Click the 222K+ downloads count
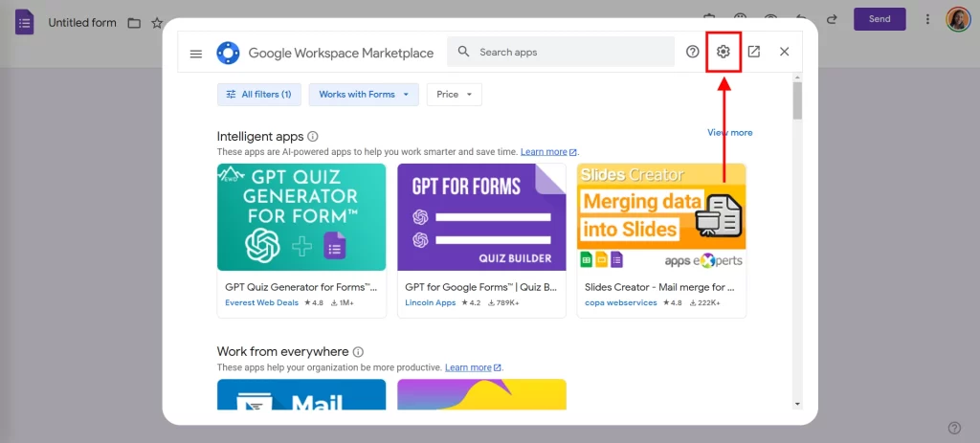This screenshot has width=980, height=443. click(x=705, y=303)
